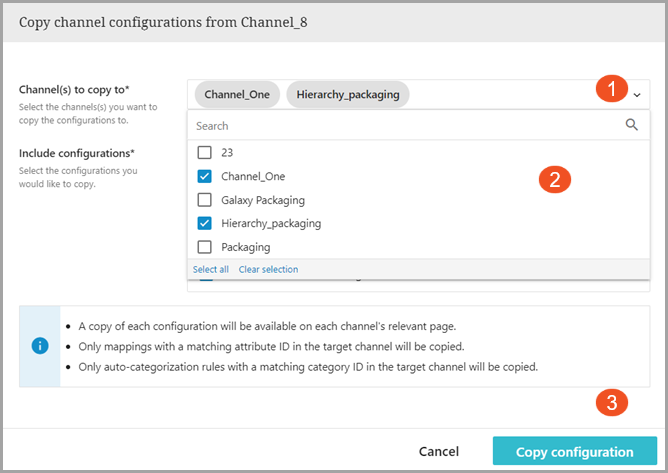Click the magnifier icon in the search box
The width and height of the screenshot is (668, 473).
[x=631, y=126]
